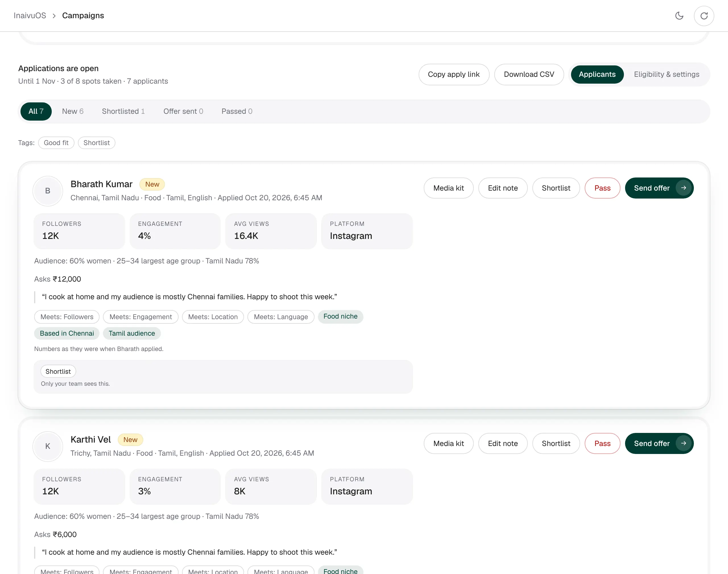This screenshot has width=728, height=574.
Task: Click Bharath's Meets: Language chip
Action: click(281, 317)
